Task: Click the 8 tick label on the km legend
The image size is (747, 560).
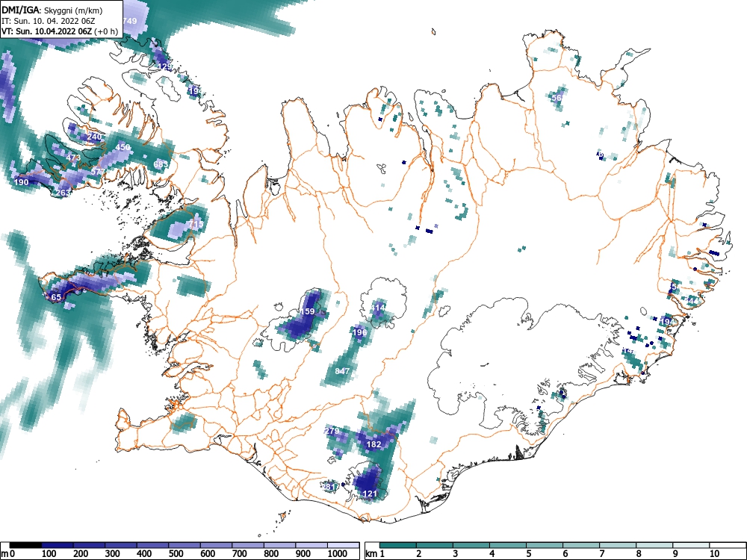Action: tap(639, 554)
